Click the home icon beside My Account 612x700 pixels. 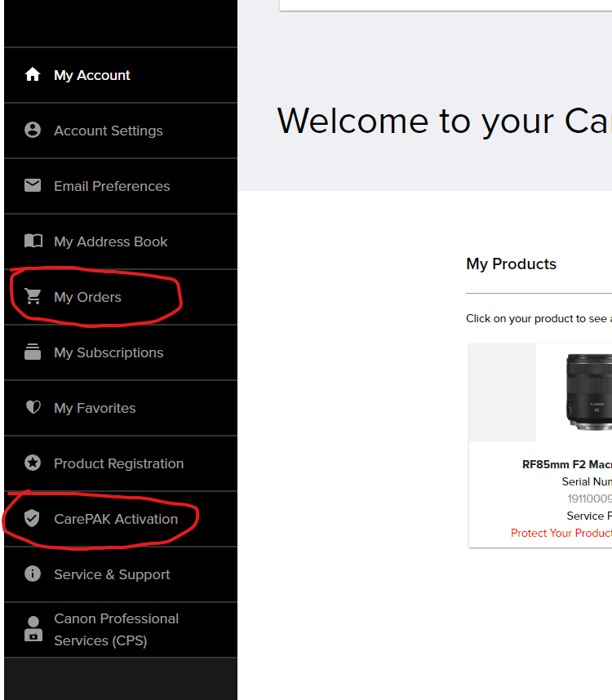click(33, 75)
